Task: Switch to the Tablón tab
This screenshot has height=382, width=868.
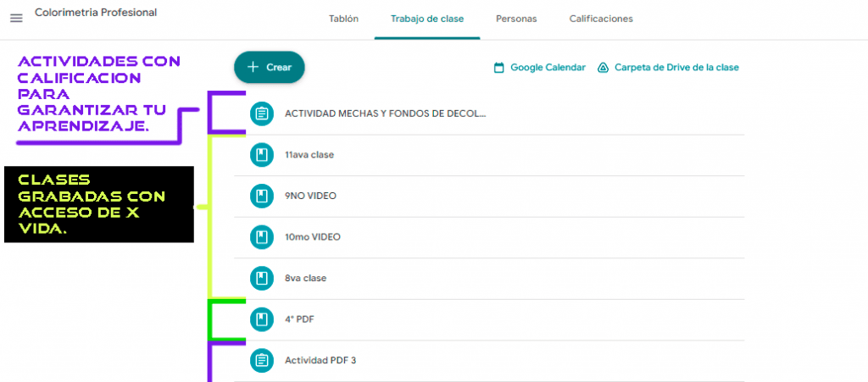Action: point(343,19)
